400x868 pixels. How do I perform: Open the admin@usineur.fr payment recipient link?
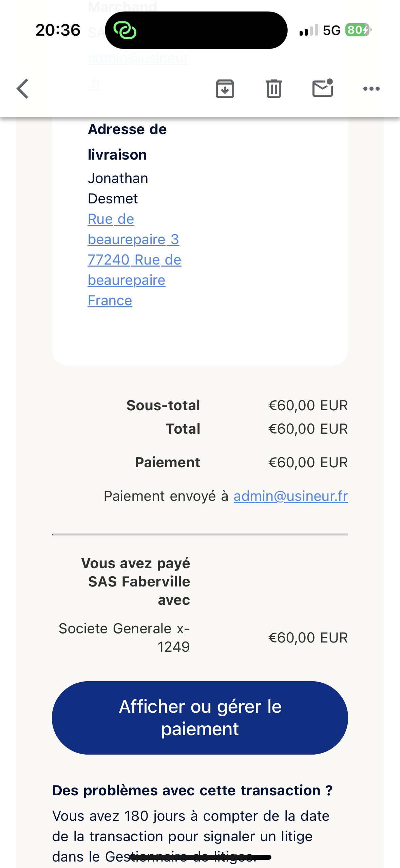(291, 496)
